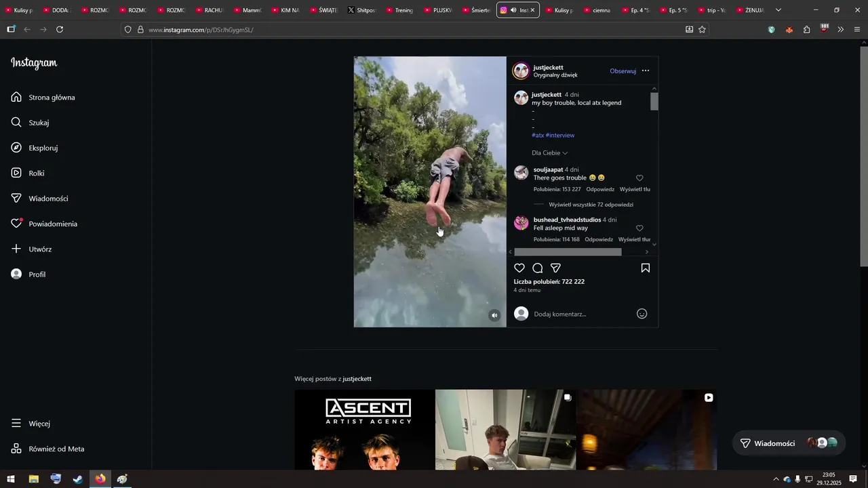Open the Instagram logo home link

34,63
